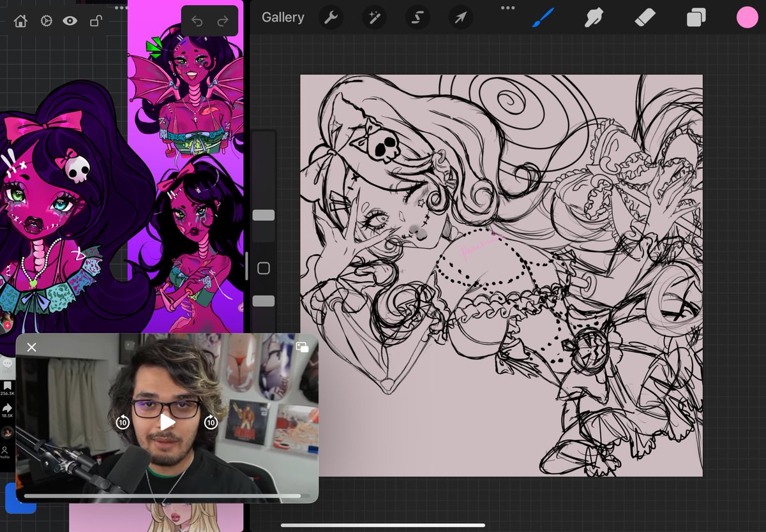Open multitasking dots above the left app
Image resolution: width=766 pixels, height=532 pixels.
(121, 8)
